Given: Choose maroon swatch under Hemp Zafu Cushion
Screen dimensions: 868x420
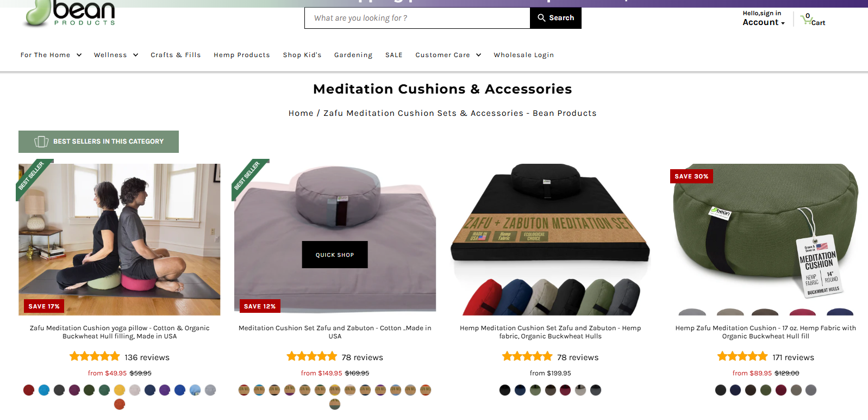Looking at the screenshot, I should (x=781, y=390).
